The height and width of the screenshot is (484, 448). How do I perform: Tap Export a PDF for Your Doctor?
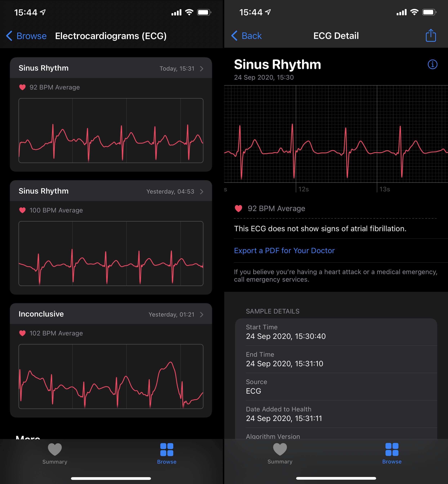click(284, 250)
